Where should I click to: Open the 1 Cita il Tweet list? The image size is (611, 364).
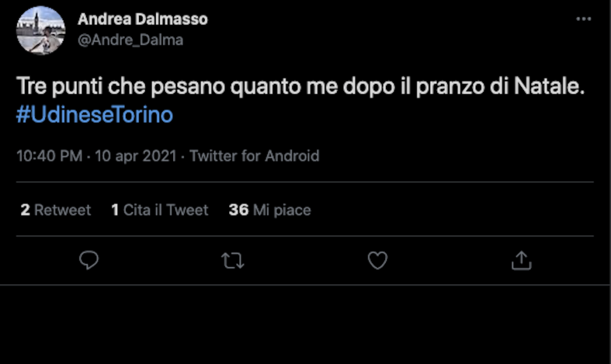(x=159, y=210)
